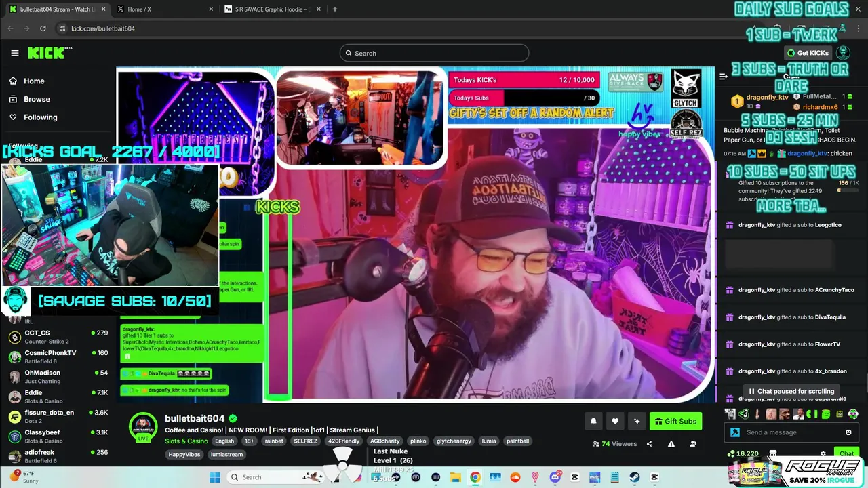Viewport: 868px width, 488px height.
Task: Click the sparkle icon beside Gift Subs
Action: coord(637,421)
